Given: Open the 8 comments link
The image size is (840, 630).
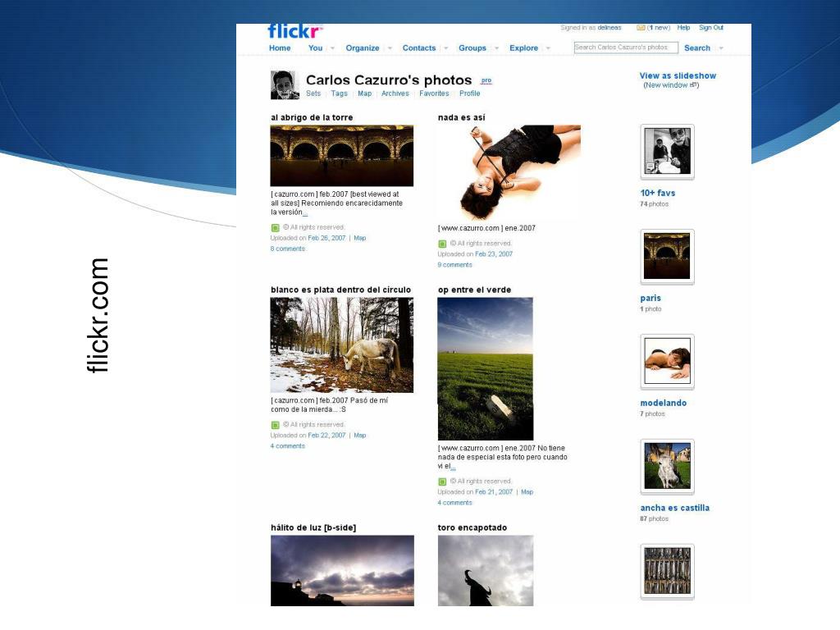Looking at the screenshot, I should [x=288, y=249].
